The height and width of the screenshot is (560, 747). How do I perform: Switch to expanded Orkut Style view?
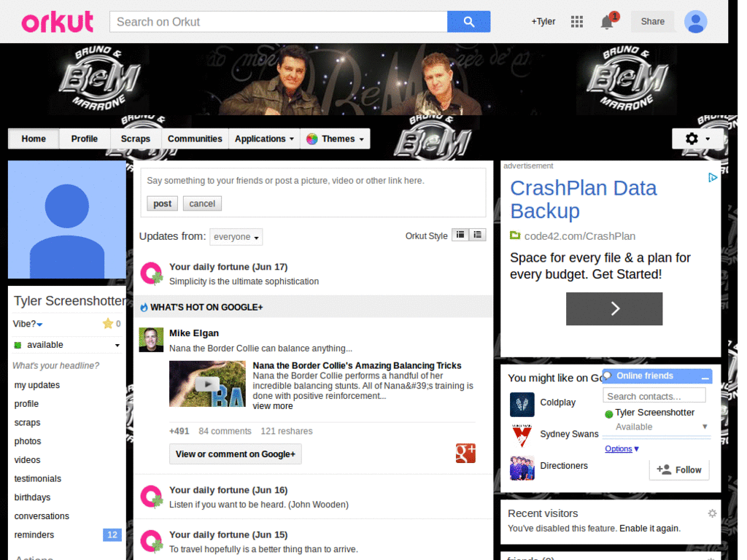(x=460, y=235)
